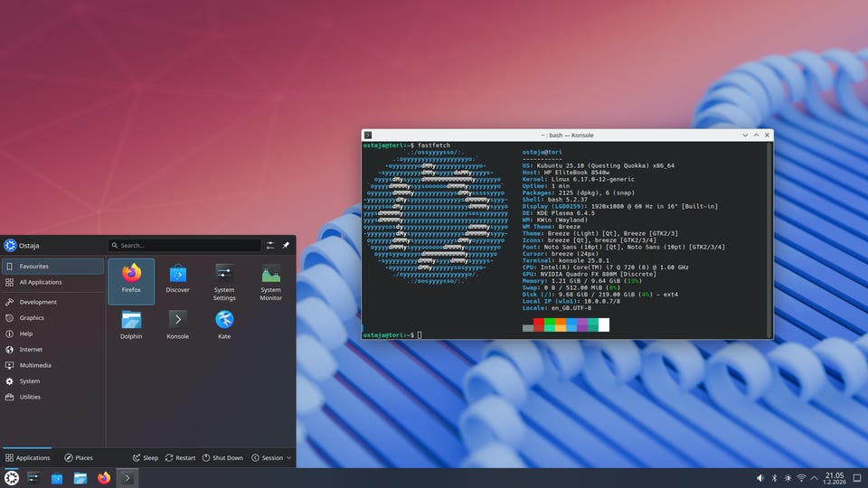Switch to the Places tab

[x=79, y=458]
